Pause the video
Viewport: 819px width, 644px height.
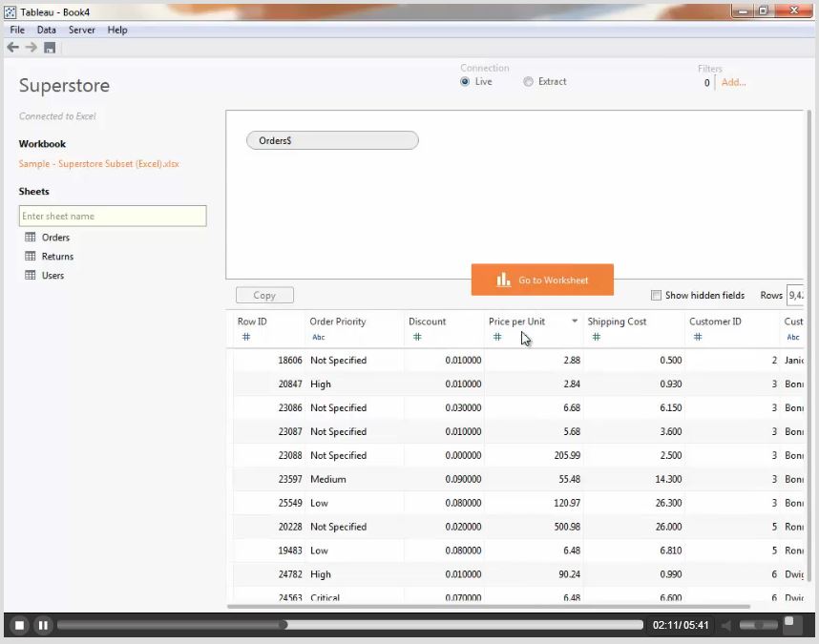pyautogui.click(x=43, y=626)
